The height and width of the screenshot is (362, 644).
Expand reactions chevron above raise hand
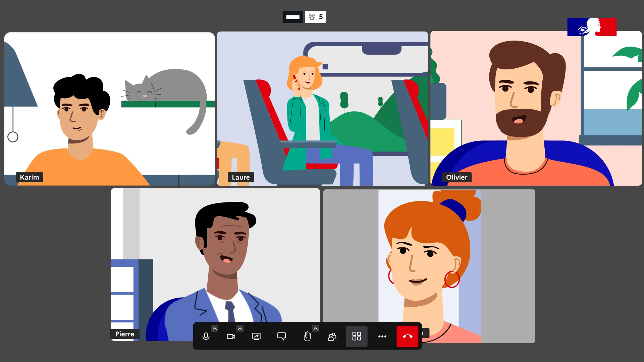tap(315, 328)
